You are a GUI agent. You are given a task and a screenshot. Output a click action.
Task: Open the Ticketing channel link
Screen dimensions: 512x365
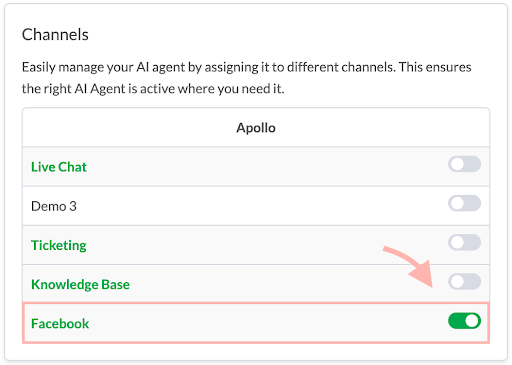59,245
